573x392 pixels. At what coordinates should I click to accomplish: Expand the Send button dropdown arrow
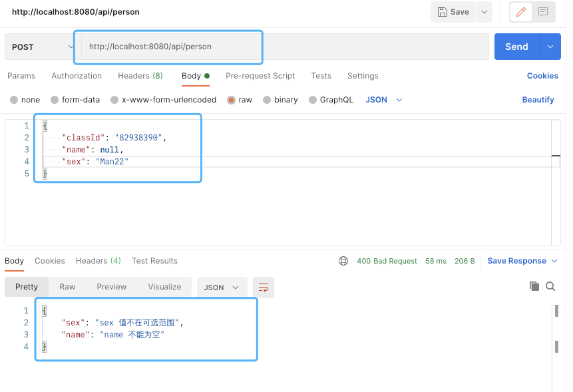point(549,47)
